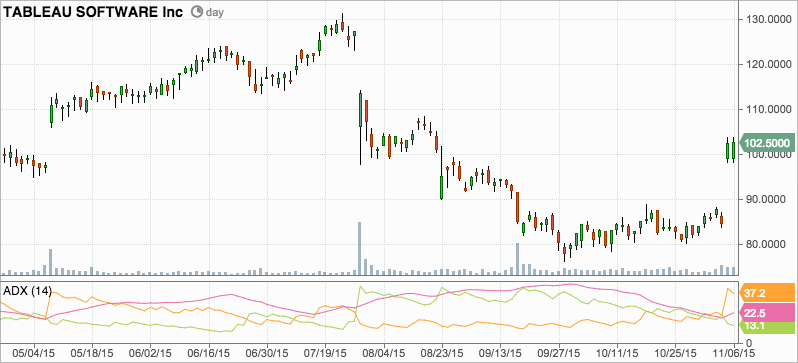This screenshot has height=363, width=798.
Task: Click the 10/11/15 date label
Action: tap(617, 352)
